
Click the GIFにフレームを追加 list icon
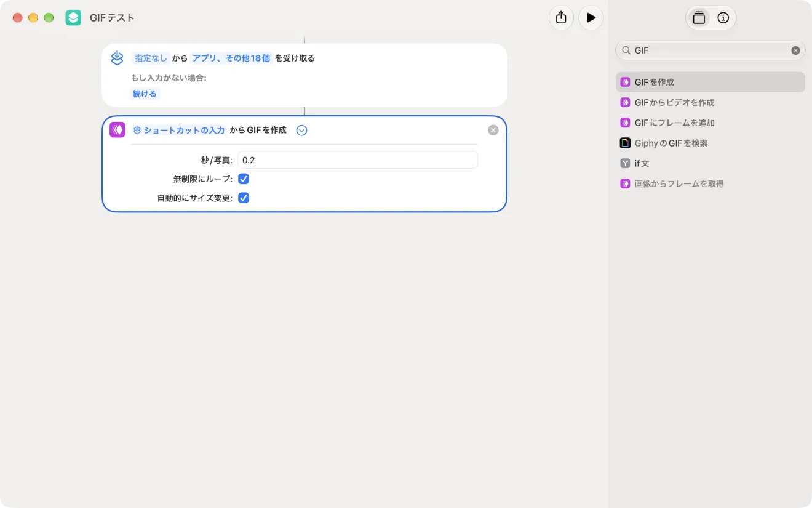(625, 123)
